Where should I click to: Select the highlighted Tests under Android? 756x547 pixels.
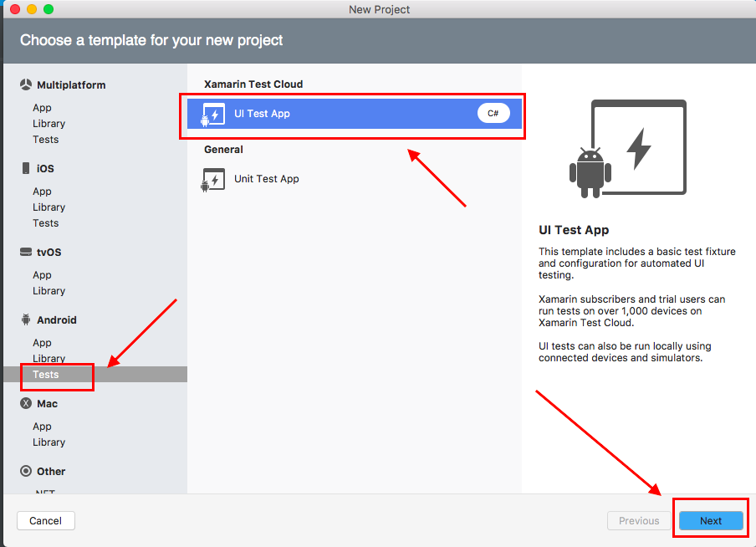(x=95, y=375)
